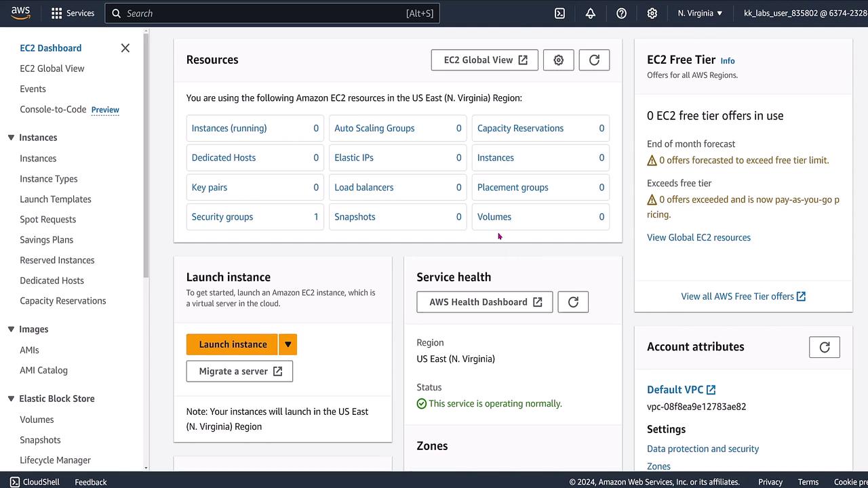Viewport: 868px width, 488px height.
Task: Open the Security groups resource link
Action: (222, 217)
